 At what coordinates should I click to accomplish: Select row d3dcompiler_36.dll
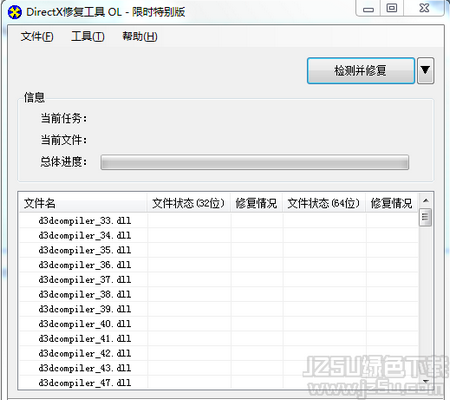[219, 265]
